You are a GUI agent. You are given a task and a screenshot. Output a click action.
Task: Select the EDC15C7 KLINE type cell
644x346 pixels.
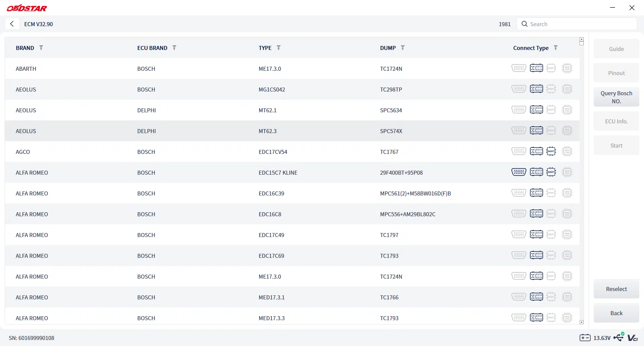(x=278, y=172)
